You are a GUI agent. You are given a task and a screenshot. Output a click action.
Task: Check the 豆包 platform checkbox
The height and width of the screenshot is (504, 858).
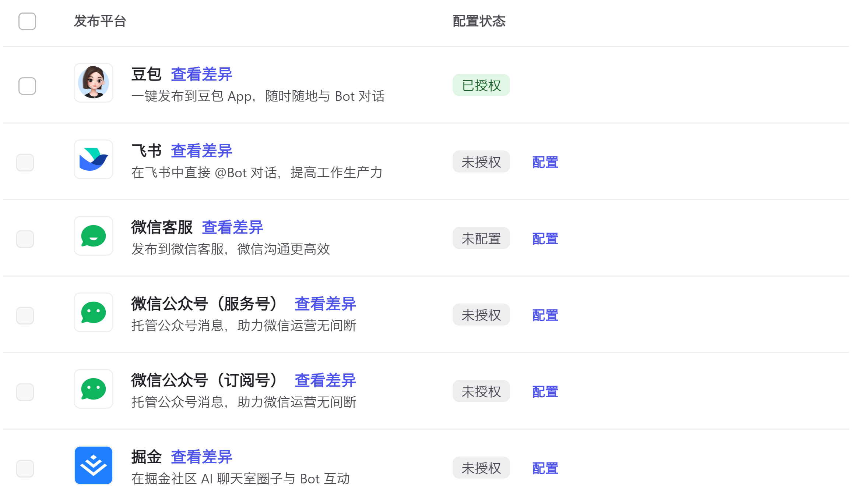[27, 86]
